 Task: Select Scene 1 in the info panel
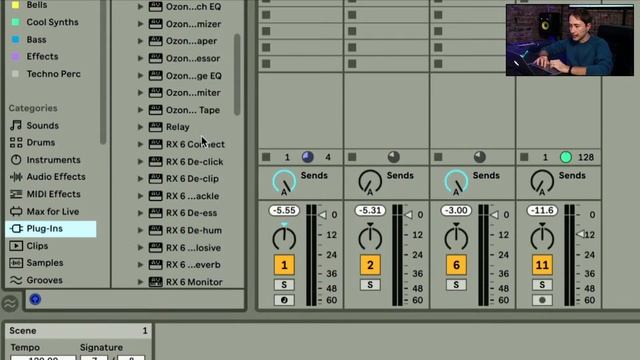pyautogui.click(x=78, y=331)
